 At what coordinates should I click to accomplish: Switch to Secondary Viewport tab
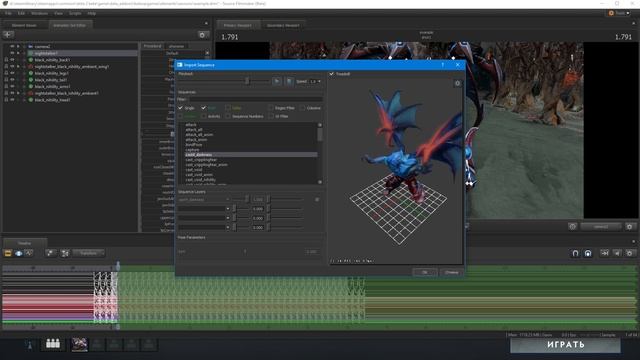pos(283,25)
